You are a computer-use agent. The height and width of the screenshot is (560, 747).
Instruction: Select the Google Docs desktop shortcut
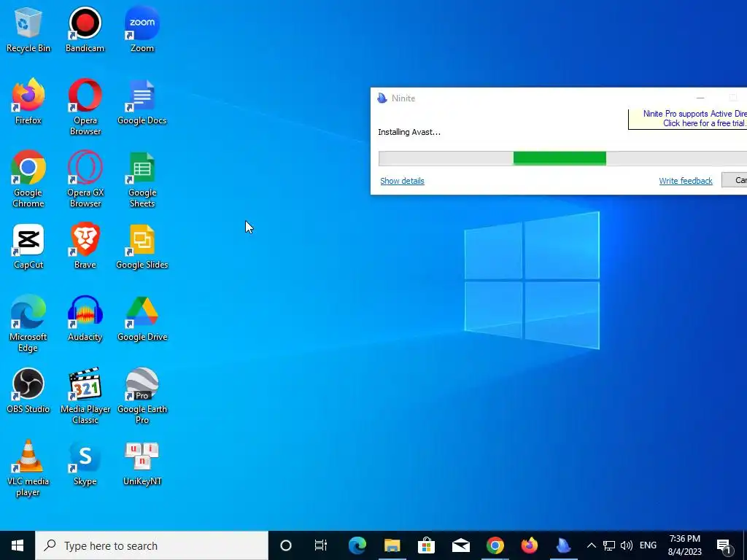point(142,102)
